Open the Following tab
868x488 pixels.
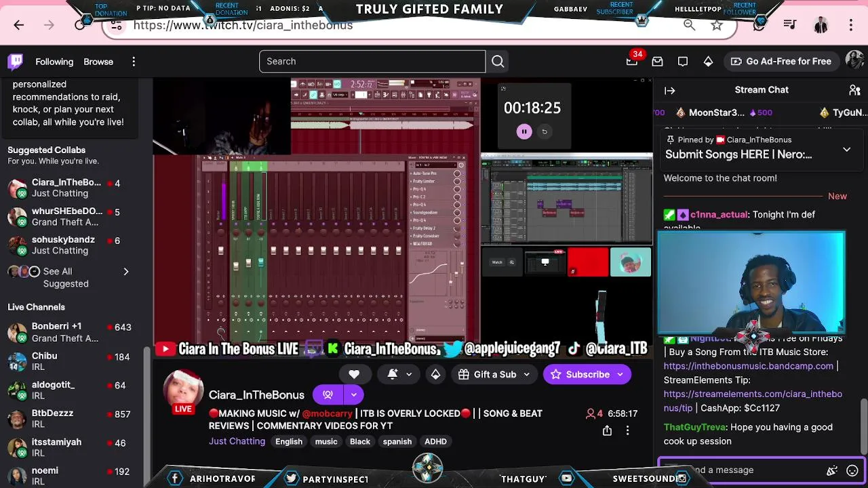[54, 62]
